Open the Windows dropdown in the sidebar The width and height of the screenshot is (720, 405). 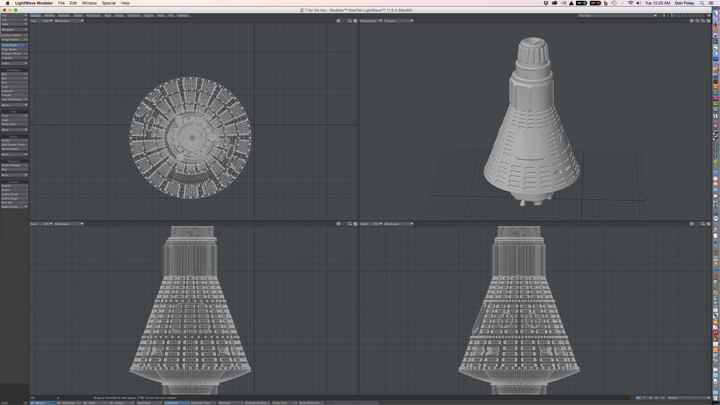[14, 29]
